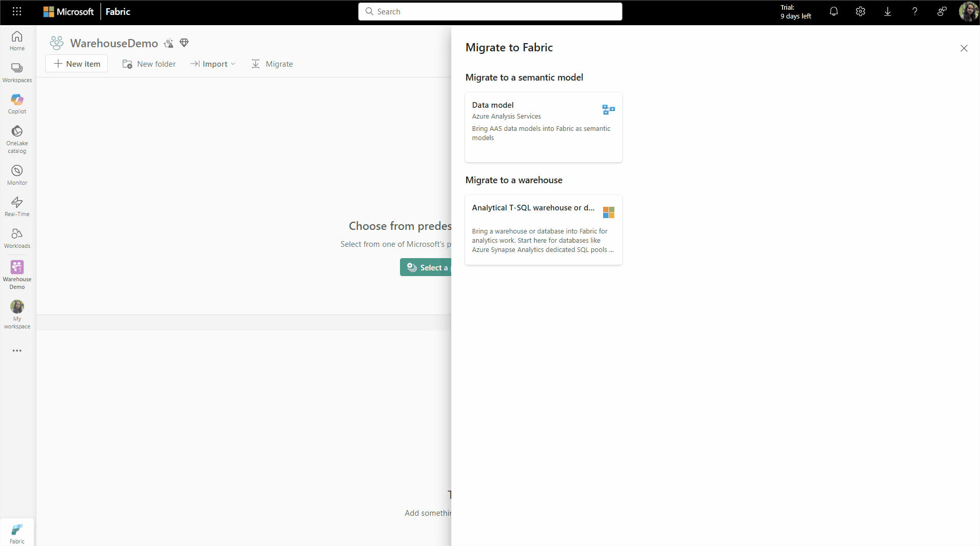Click the Search input field
Viewport: 980px width, 546px height.
coord(490,11)
